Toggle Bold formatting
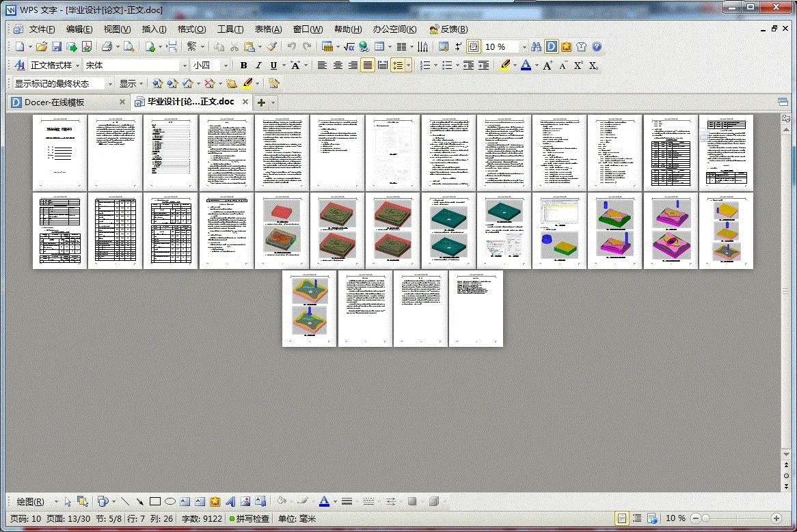Image resolution: width=797 pixels, height=532 pixels. (x=243, y=65)
